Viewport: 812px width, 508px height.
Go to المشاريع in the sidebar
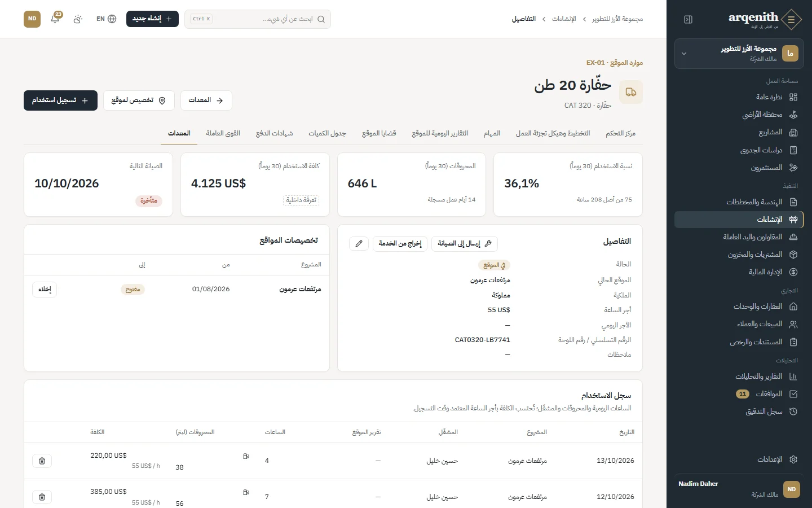coord(739,132)
